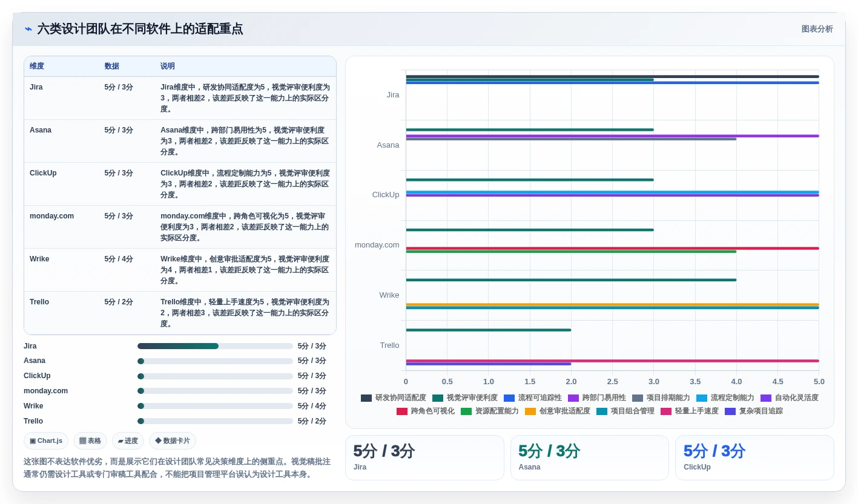This screenshot has height=504, width=858.
Task: Click the 2.5 x-axis tick label
Action: pyautogui.click(x=613, y=382)
